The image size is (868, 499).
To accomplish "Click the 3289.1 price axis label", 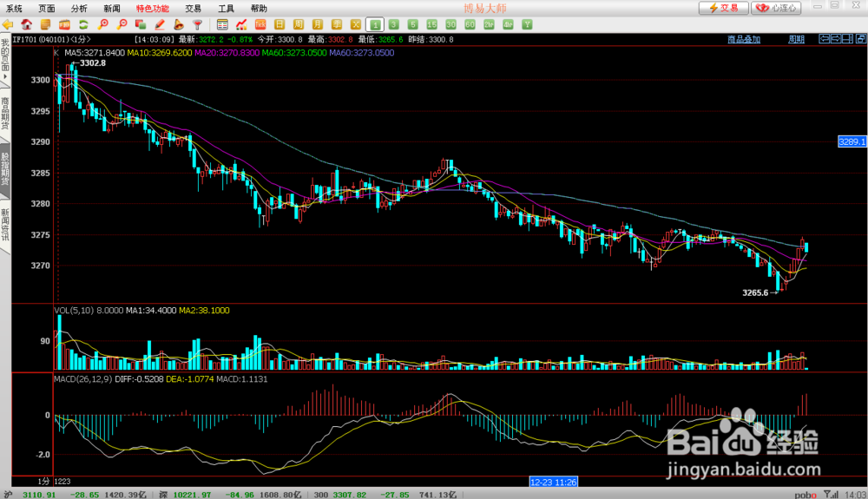I will 852,141.
